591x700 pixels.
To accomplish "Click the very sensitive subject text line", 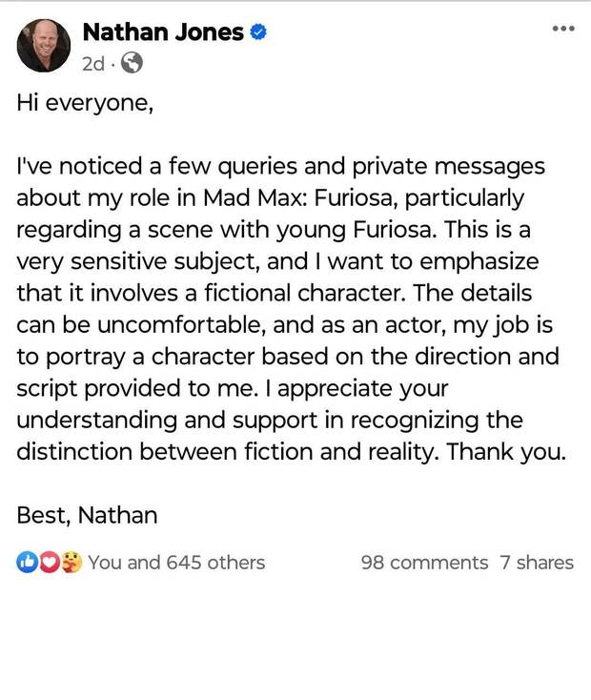I will point(277,261).
